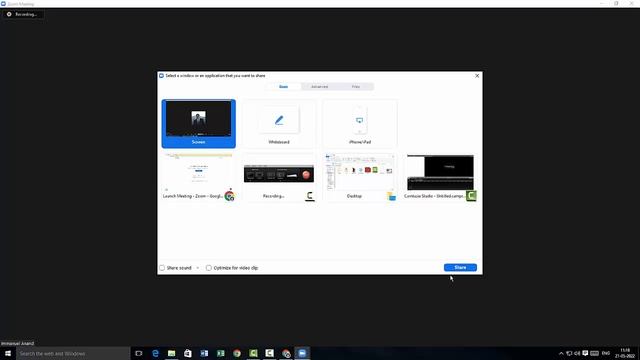Click the Zoom icon in the taskbar
This screenshot has width=640, height=360.
(x=302, y=353)
